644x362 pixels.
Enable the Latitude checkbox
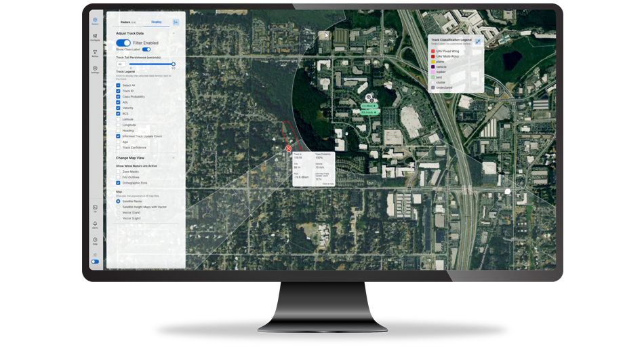(x=118, y=119)
